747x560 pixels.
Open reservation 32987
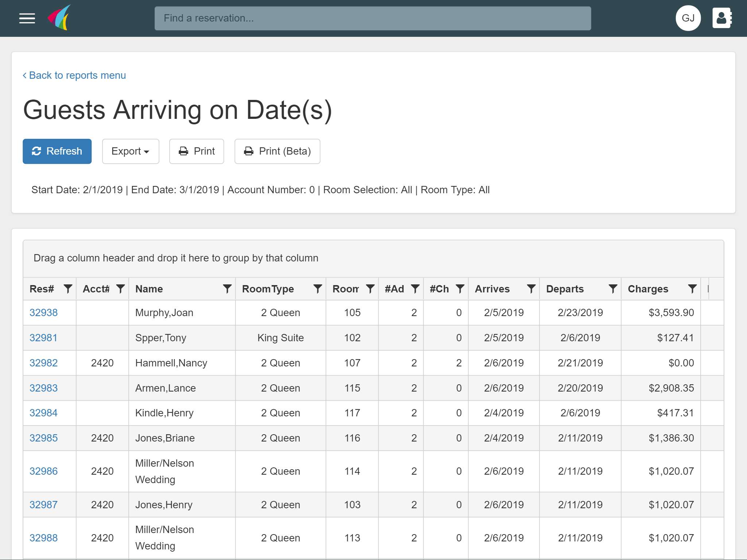pyautogui.click(x=43, y=505)
